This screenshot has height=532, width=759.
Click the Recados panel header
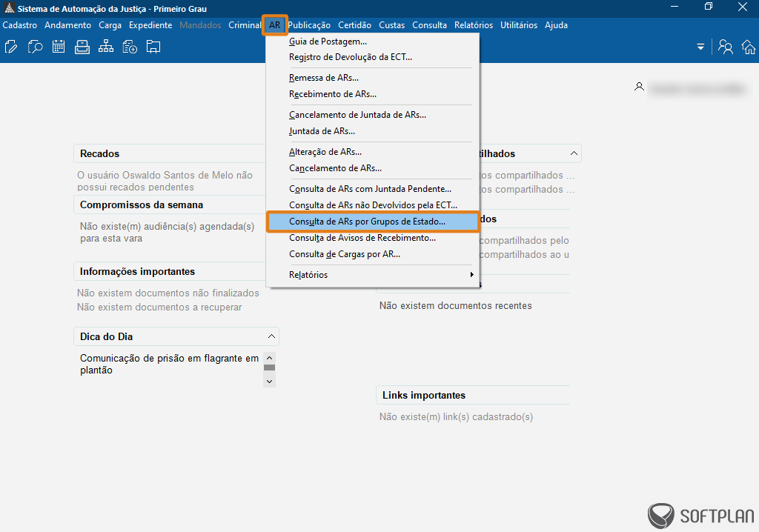pos(170,153)
